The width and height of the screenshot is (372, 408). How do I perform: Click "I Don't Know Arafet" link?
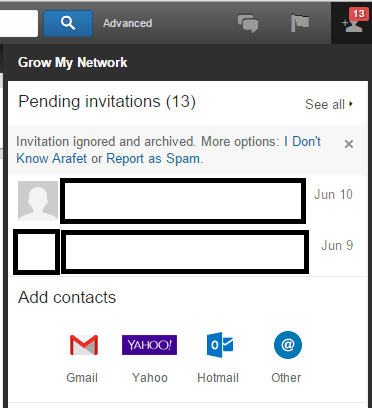168,150
